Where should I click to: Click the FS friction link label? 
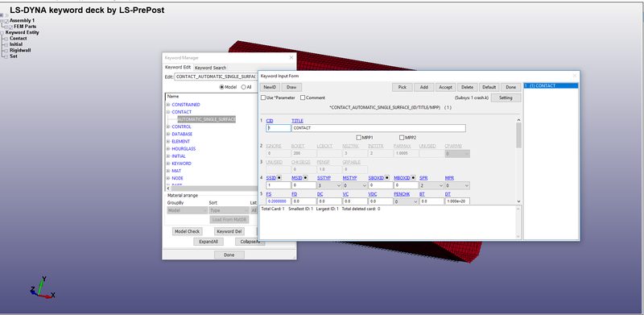(269, 193)
